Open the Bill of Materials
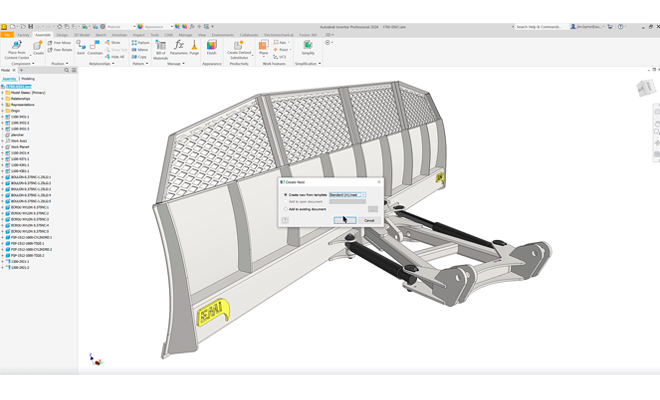Screen dimensions: 660x400 160,47
